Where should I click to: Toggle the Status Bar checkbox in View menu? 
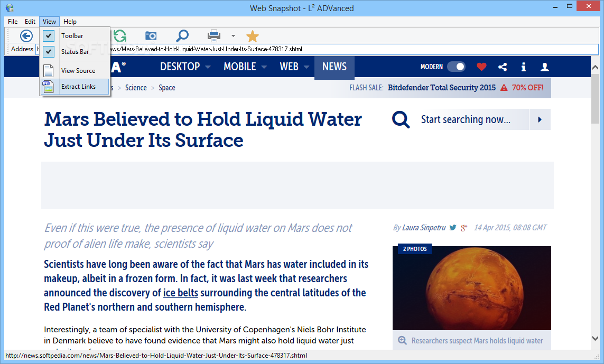point(49,52)
